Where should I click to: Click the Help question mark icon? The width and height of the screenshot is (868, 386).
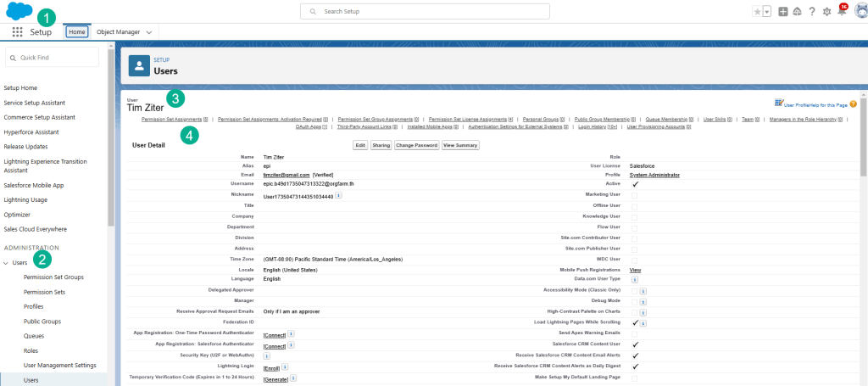click(x=811, y=12)
